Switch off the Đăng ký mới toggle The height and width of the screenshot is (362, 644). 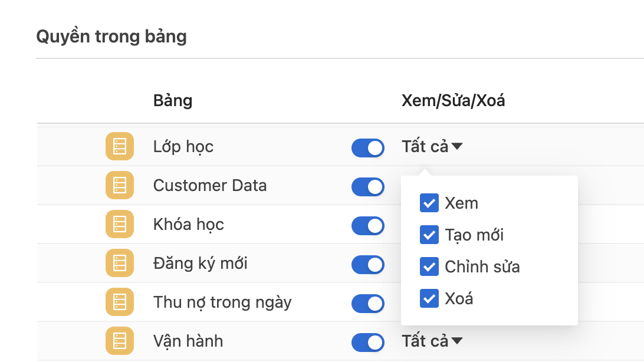pyautogui.click(x=367, y=265)
